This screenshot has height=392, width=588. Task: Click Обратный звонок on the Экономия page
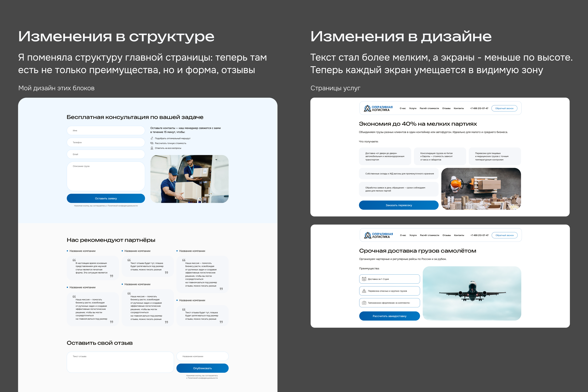click(x=504, y=108)
